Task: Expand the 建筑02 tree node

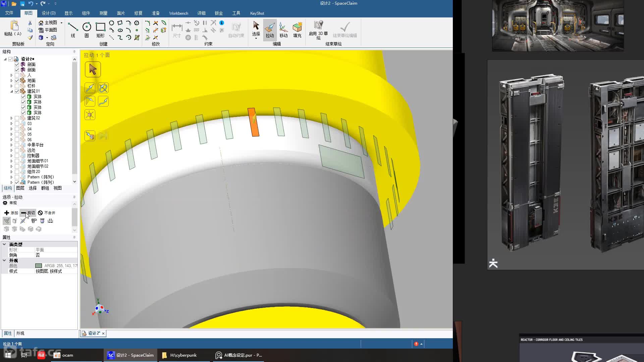Action: pyautogui.click(x=11, y=118)
